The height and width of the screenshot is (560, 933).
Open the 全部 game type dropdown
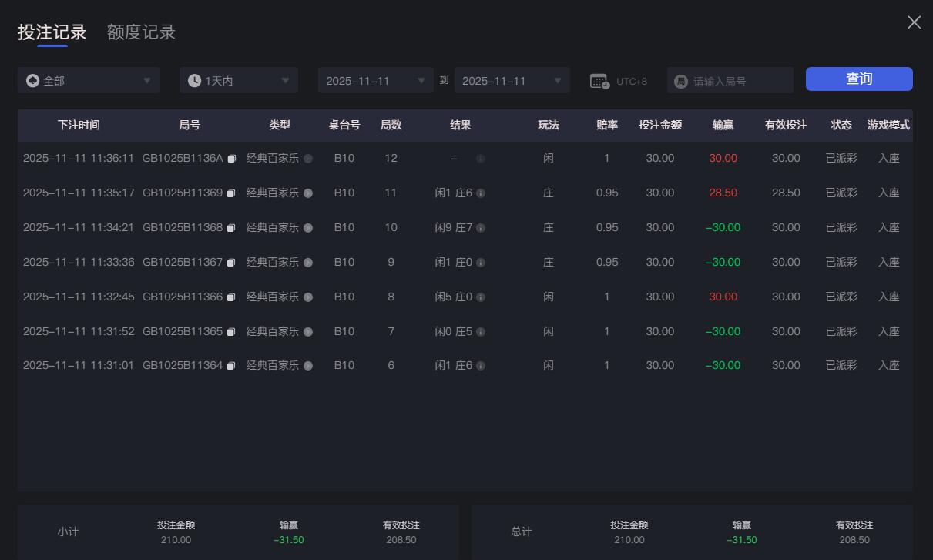[x=89, y=80]
